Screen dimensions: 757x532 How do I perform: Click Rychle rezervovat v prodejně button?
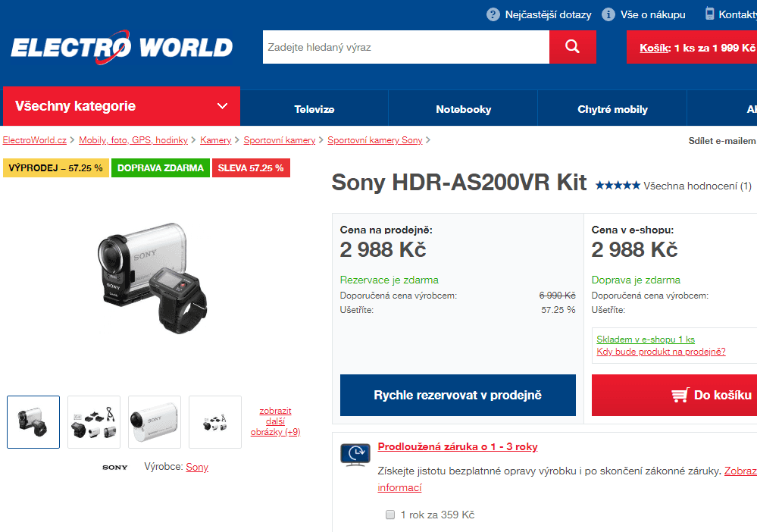point(458,395)
